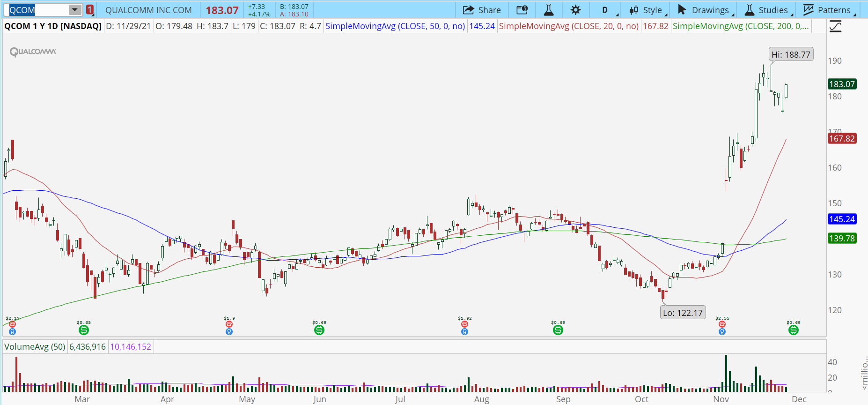This screenshot has width=868, height=405.
Task: Click the $1.9 earnings phone icon
Action: (x=229, y=324)
